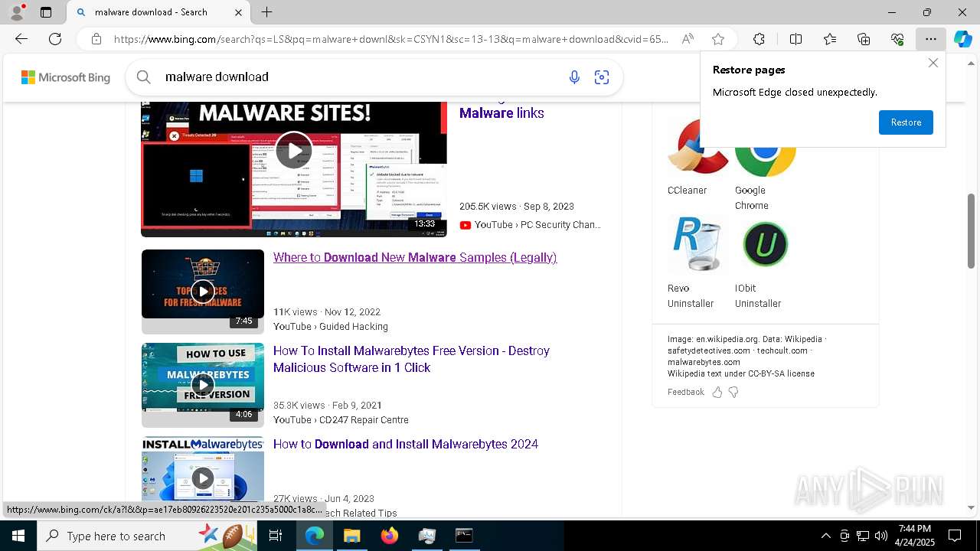The image size is (980, 551).
Task: Play the Top Places for Fresh Malware thumbnail
Action: 203,291
